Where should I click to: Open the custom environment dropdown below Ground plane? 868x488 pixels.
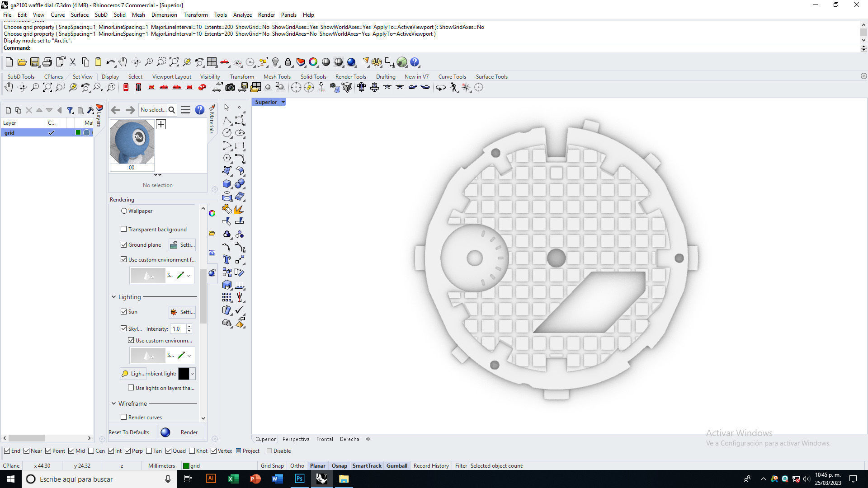[188, 275]
